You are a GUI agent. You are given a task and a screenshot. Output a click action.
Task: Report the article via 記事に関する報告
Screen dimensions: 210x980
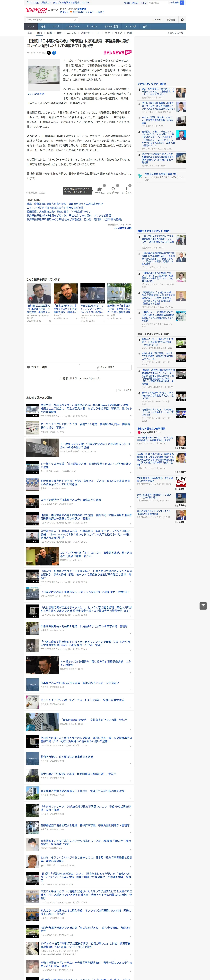36,193
